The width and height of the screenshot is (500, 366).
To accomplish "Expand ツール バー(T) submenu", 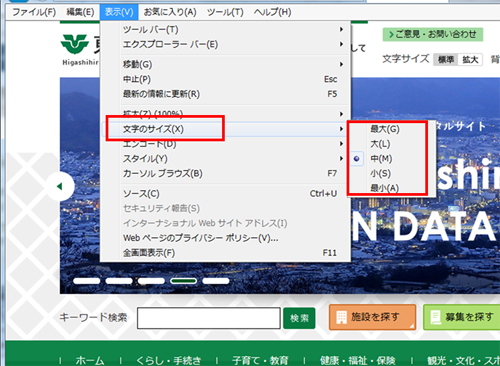I will (225, 30).
